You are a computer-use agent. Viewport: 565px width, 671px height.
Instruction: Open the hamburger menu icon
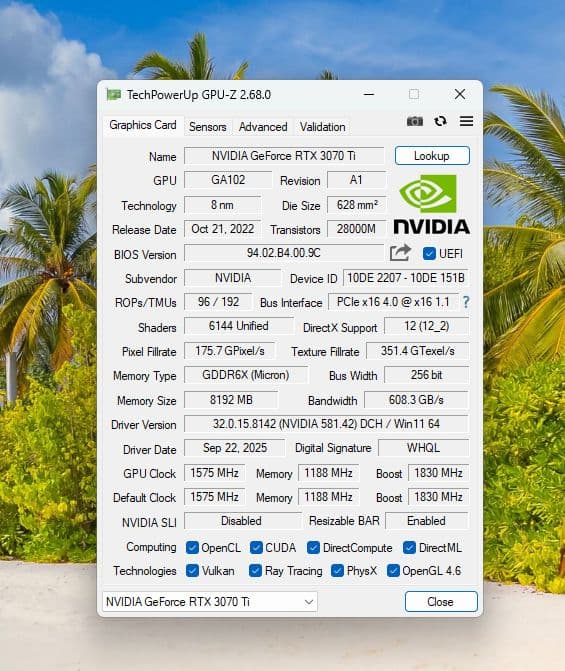coord(466,121)
